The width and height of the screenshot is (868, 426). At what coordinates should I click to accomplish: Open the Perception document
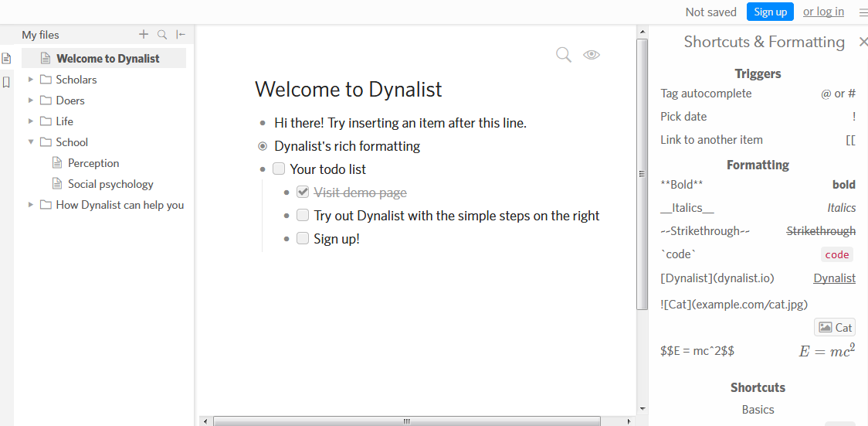pyautogui.click(x=93, y=163)
